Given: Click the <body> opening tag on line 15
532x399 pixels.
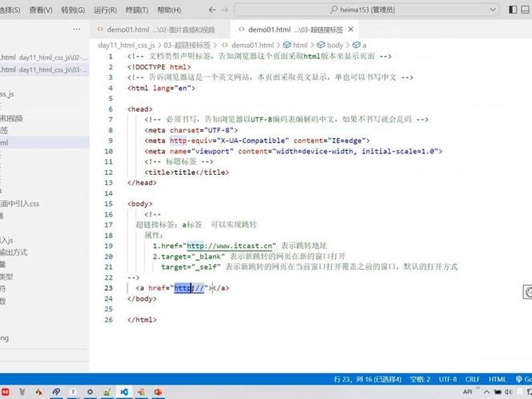Looking at the screenshot, I should [x=140, y=204].
